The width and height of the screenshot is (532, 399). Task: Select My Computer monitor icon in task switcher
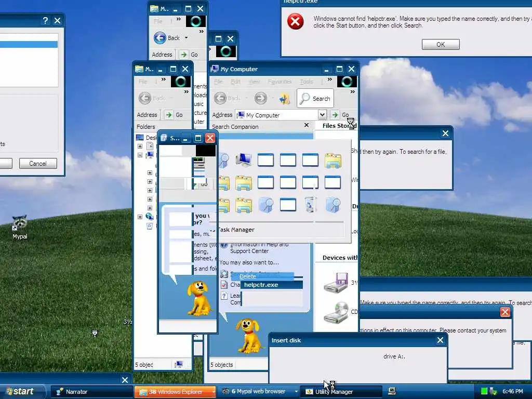[x=244, y=160]
